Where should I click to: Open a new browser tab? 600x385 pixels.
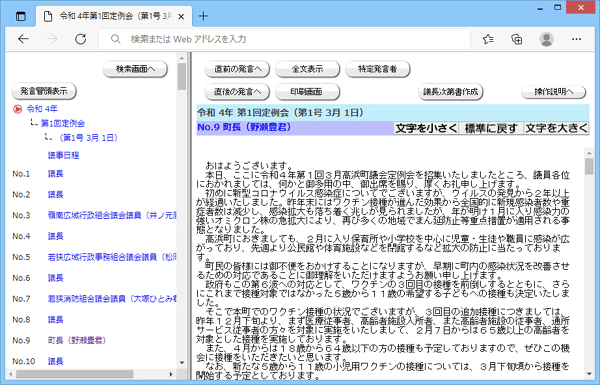click(x=203, y=16)
